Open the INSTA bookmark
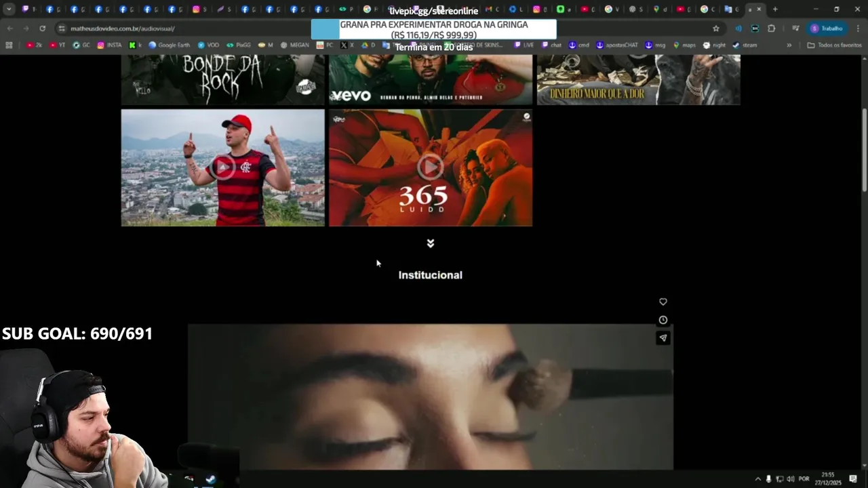The height and width of the screenshot is (488, 868). pyautogui.click(x=109, y=45)
